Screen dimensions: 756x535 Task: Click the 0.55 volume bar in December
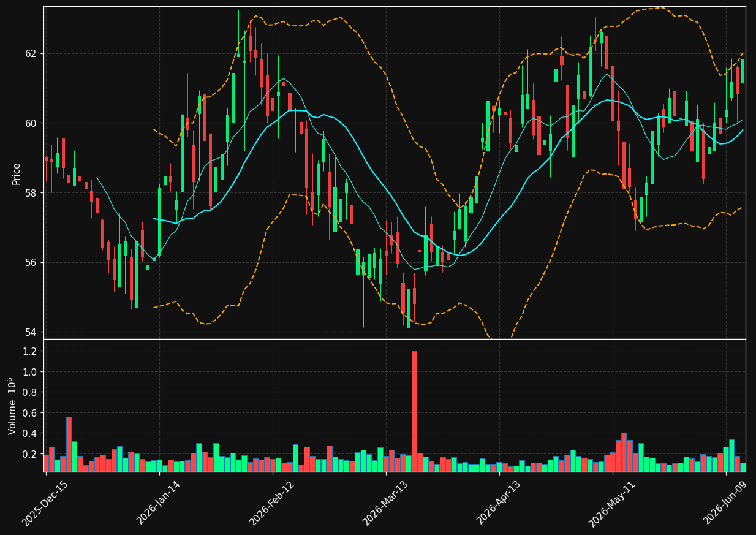[x=69, y=444]
